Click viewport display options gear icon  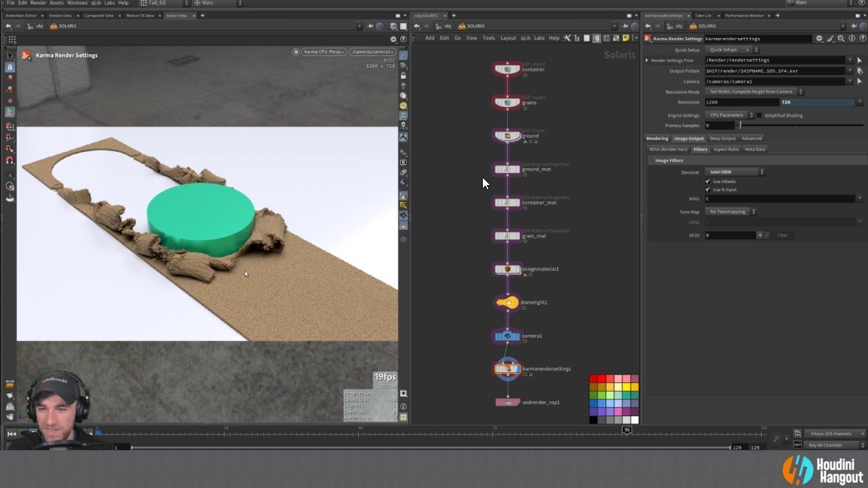(x=393, y=39)
